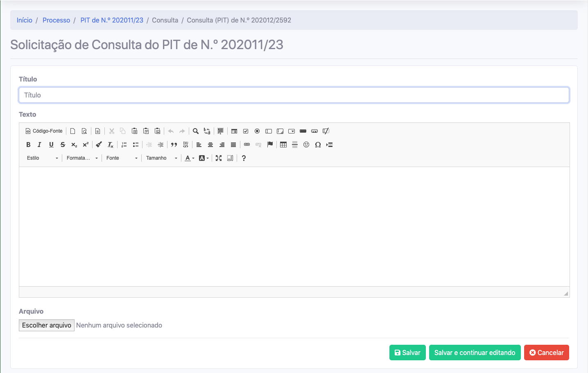Insert a radio button form element

(x=257, y=131)
